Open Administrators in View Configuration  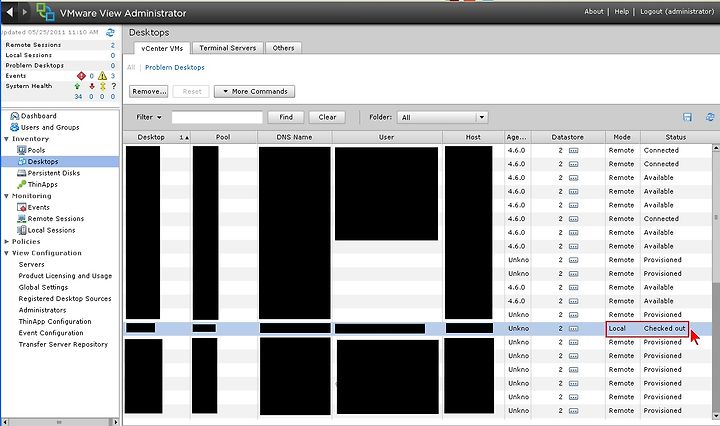click(42, 310)
